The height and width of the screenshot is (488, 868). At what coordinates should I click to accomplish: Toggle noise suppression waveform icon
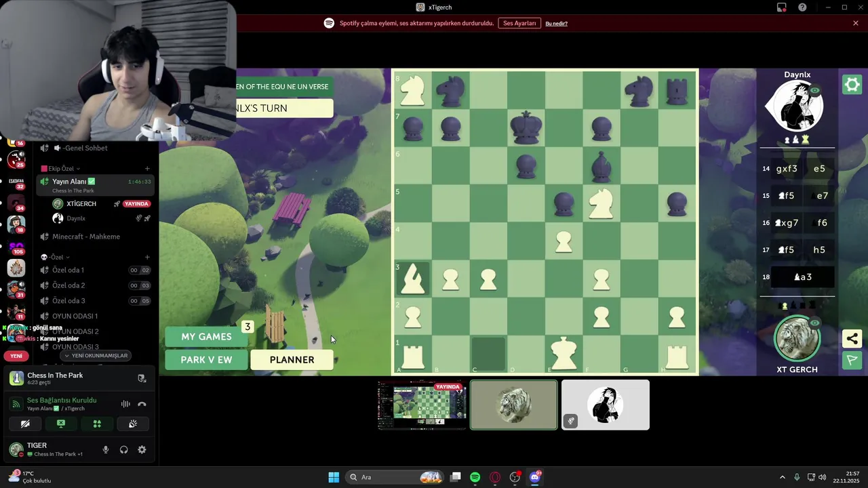pyautogui.click(x=125, y=404)
